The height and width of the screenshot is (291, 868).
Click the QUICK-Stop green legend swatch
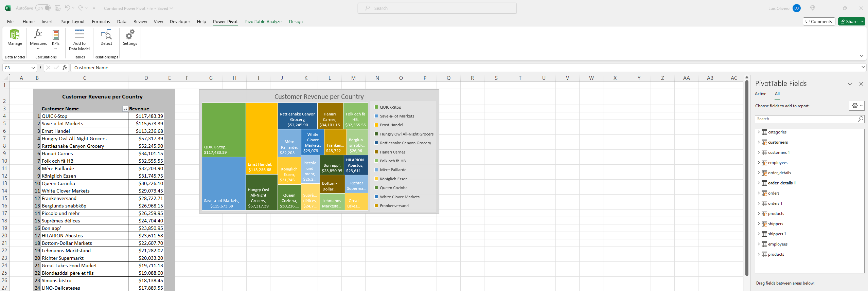376,107
